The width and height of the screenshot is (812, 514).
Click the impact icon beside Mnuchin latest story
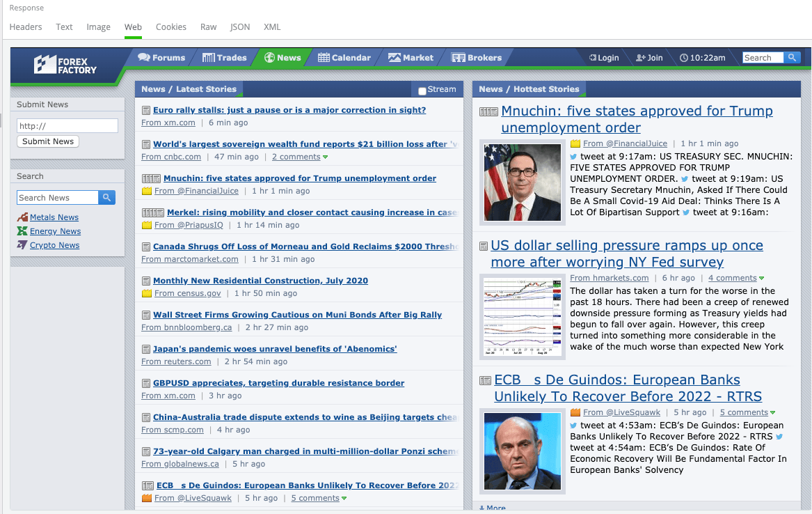(x=151, y=179)
